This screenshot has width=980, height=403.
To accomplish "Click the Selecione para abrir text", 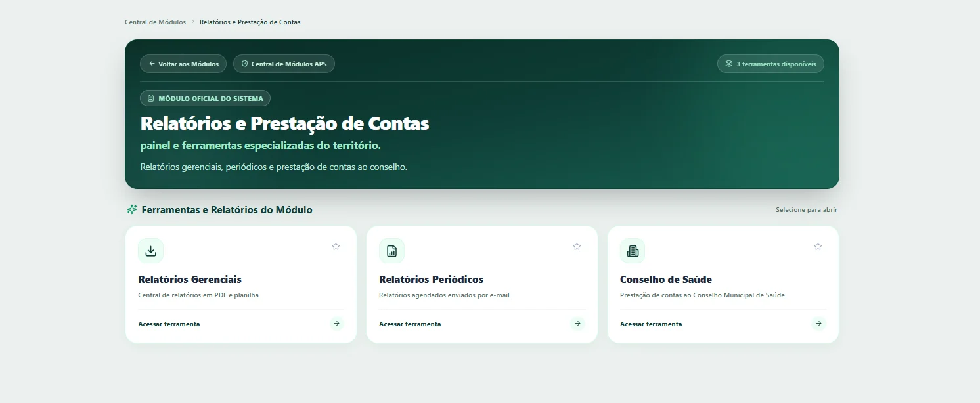I will click(x=807, y=210).
